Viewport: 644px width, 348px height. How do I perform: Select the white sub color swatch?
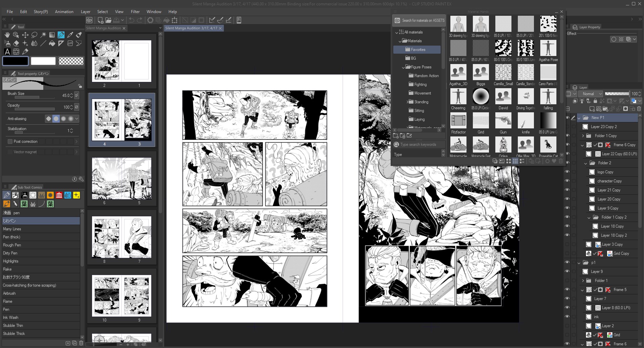coord(43,61)
